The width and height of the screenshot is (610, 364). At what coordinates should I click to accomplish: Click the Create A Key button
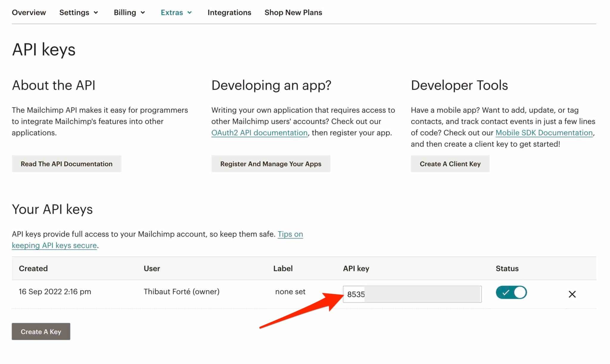point(41,332)
